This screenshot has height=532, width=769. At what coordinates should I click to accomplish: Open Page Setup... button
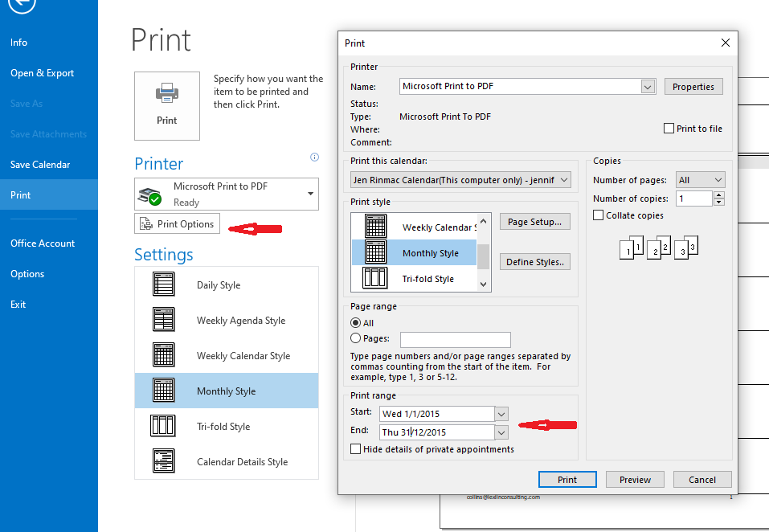tap(534, 222)
